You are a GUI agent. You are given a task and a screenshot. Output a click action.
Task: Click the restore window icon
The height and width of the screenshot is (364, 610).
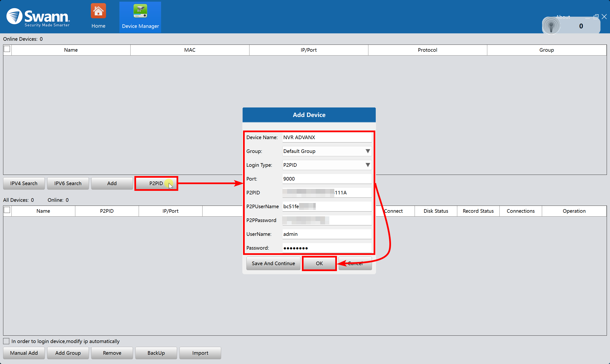tap(596, 17)
